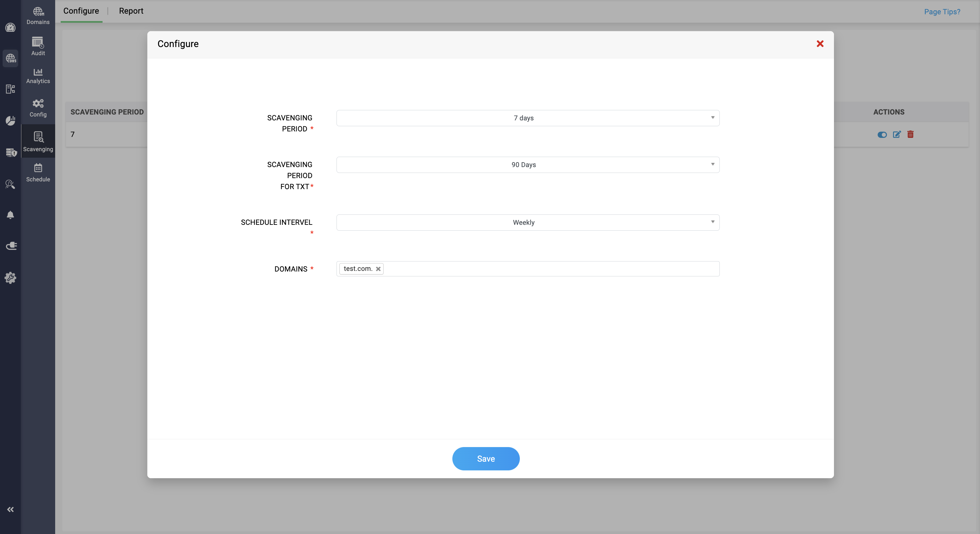Open the Weekly schedule interval dropdown
Screen dimensions: 980x534
pyautogui.click(x=527, y=223)
